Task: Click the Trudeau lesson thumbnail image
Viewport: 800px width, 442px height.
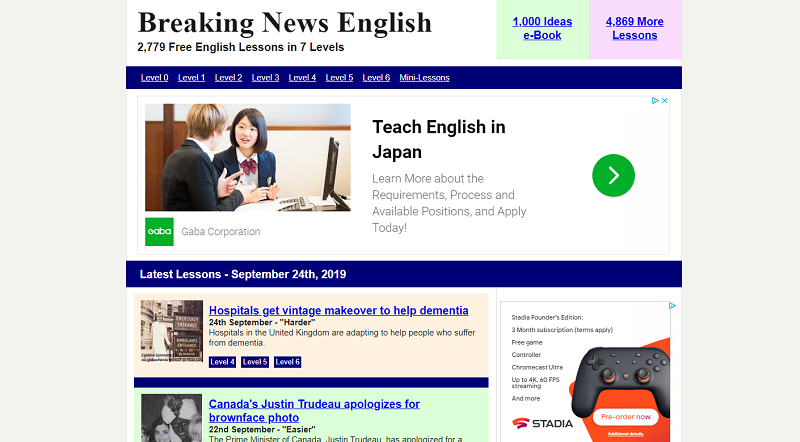Action: point(172,418)
